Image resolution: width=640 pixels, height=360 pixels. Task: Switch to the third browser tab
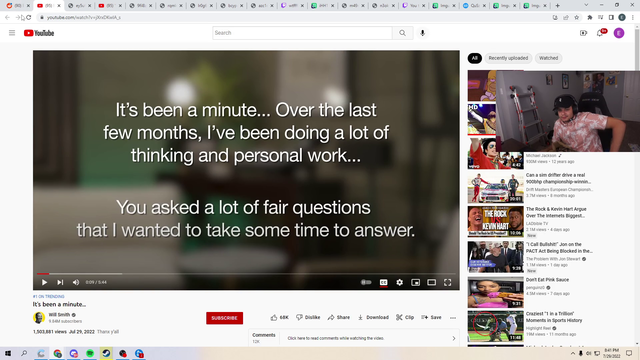[x=80, y=6]
